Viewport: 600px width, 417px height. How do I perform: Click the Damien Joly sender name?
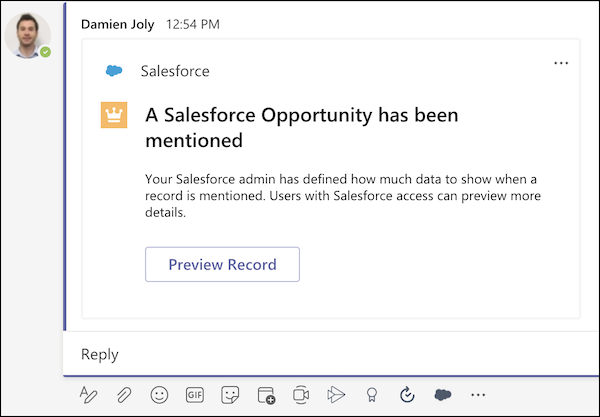[117, 24]
